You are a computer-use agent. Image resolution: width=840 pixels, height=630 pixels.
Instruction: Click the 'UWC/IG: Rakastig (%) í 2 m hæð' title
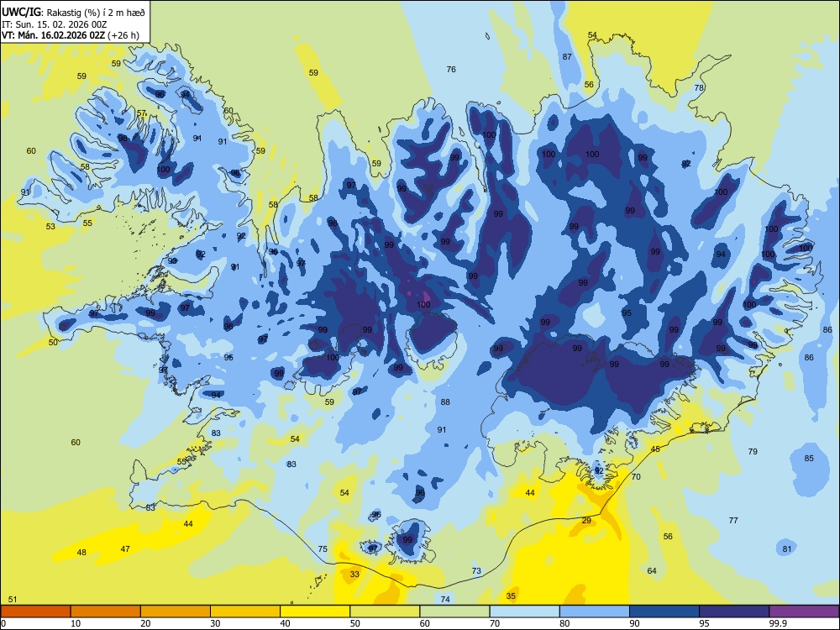click(73, 12)
